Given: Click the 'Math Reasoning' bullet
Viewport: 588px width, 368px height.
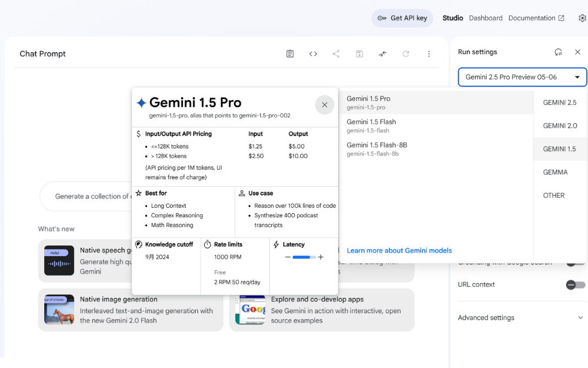Looking at the screenshot, I should coord(172,226).
